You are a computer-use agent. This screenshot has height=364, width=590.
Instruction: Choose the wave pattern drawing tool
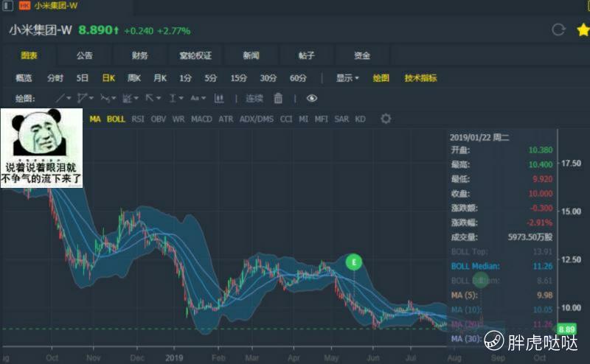tap(105, 98)
